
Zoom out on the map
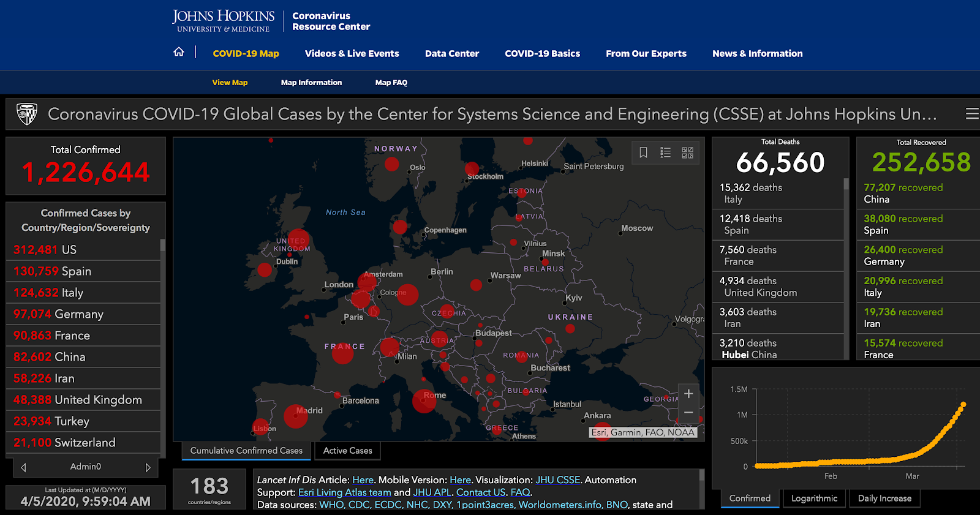click(688, 413)
